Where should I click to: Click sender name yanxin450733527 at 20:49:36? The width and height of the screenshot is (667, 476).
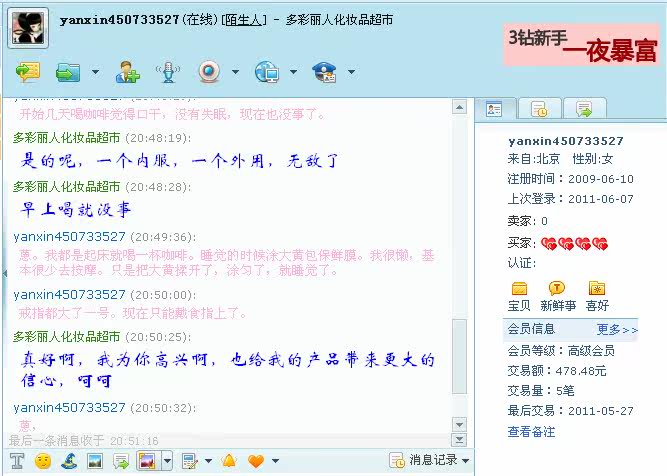tap(69, 237)
